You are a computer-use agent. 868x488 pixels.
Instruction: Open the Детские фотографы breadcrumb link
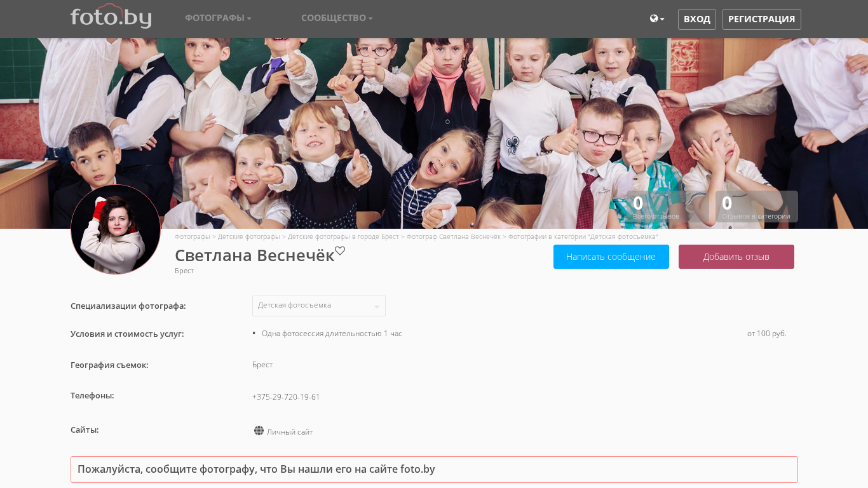point(249,236)
